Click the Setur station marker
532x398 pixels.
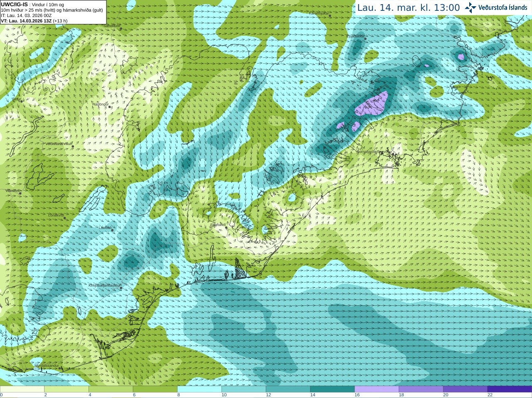(x=22, y=101)
